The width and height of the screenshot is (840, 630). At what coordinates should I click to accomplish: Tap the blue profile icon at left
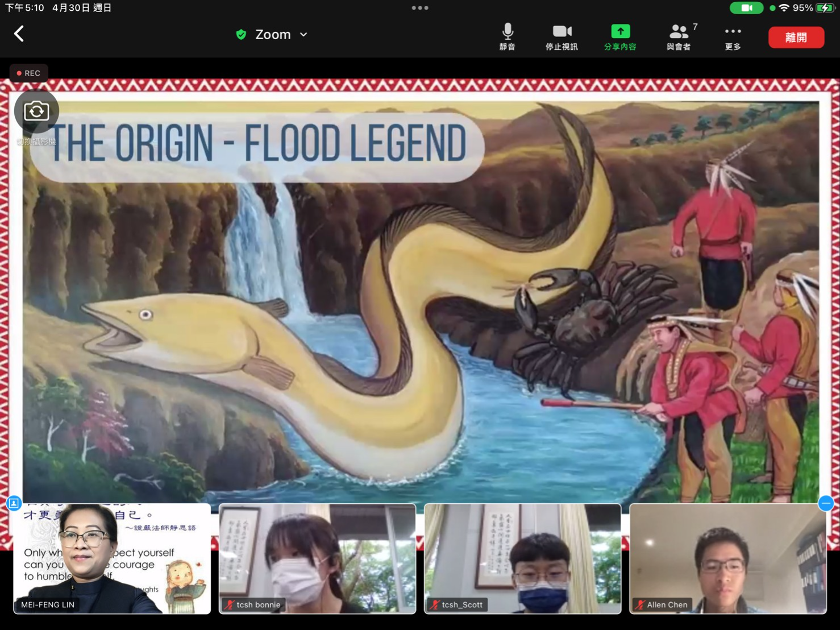coord(14,503)
